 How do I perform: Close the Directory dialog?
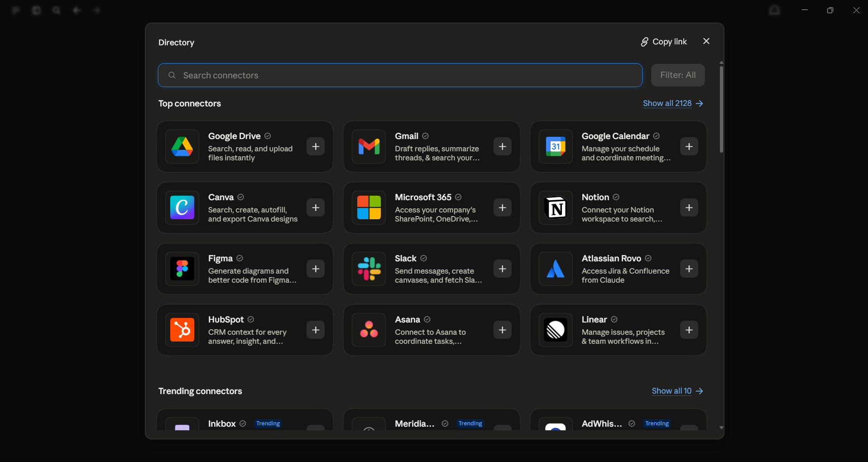pos(706,41)
